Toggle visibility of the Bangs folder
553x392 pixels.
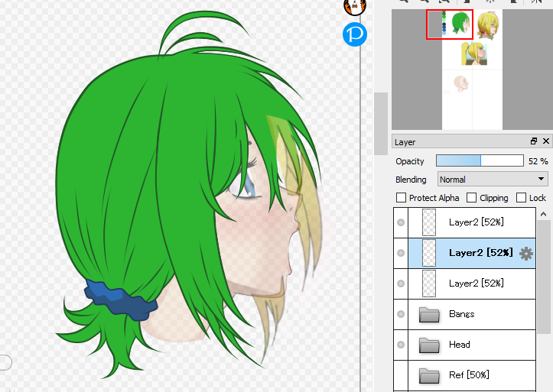401,314
